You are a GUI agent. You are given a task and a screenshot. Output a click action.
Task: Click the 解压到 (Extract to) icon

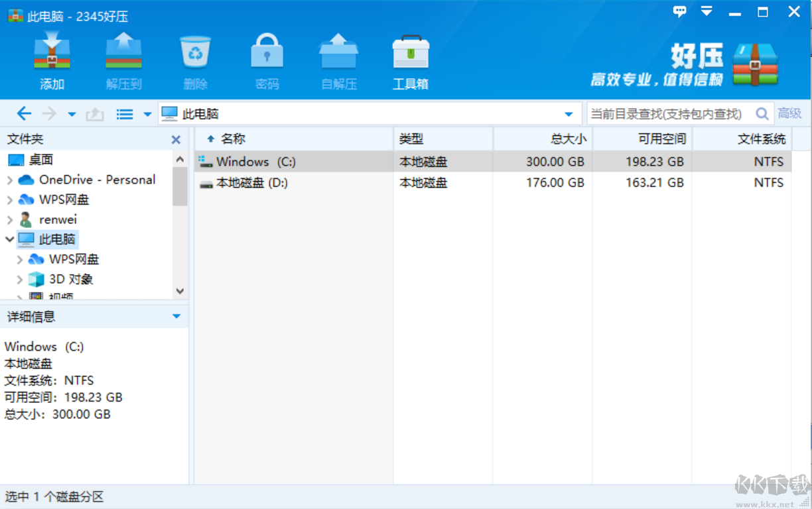pos(123,52)
